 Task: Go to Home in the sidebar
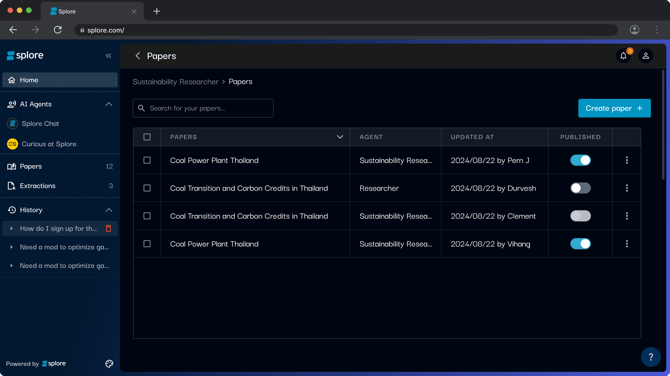[x=60, y=80]
